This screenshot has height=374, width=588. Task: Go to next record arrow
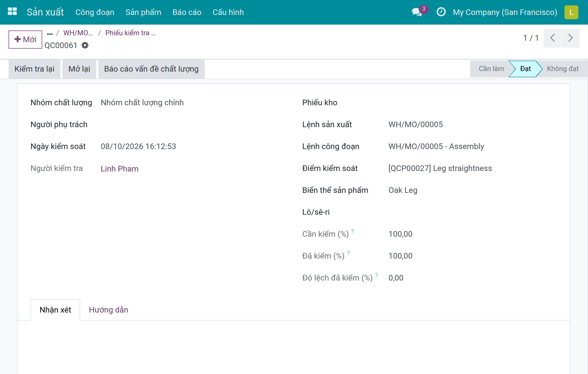571,38
